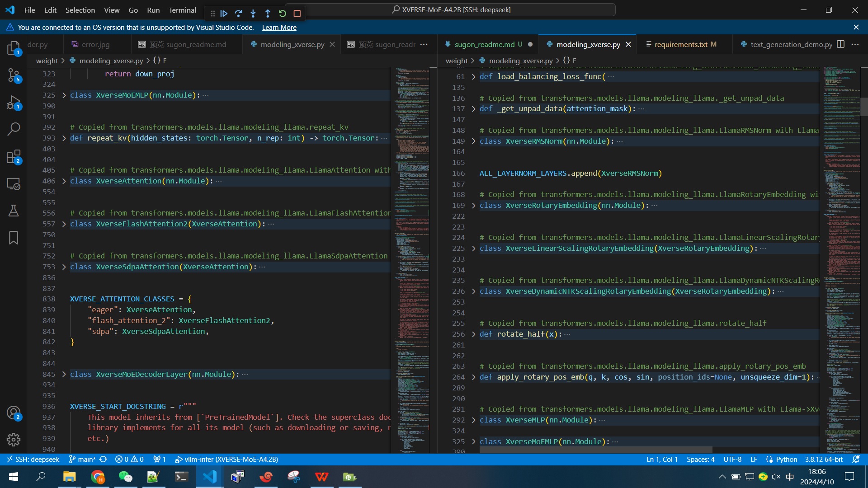The image size is (868, 488).
Task: Step Over in the debug toolbar
Action: pyautogui.click(x=239, y=14)
